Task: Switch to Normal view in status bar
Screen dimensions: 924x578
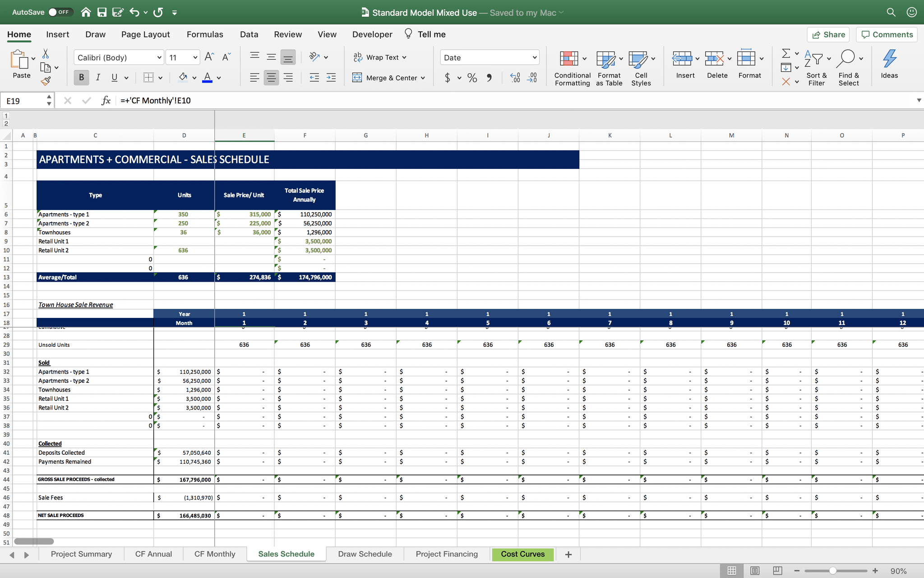Action: click(732, 571)
